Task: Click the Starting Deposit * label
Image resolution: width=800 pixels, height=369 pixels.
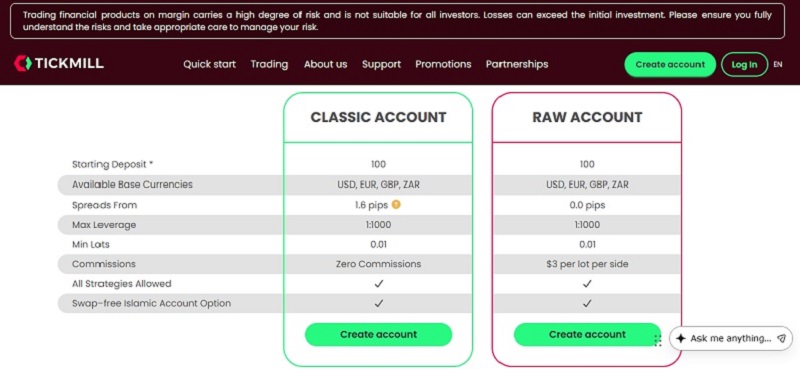Action: coord(113,164)
